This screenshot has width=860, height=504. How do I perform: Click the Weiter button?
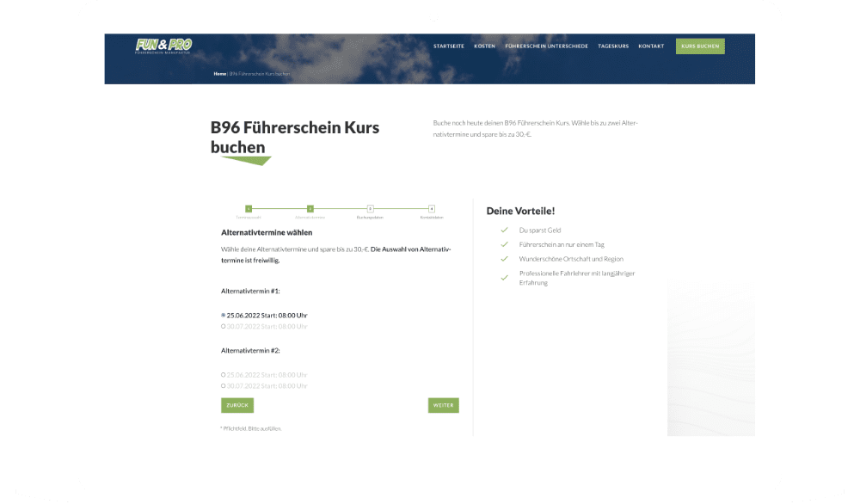pyautogui.click(x=443, y=405)
